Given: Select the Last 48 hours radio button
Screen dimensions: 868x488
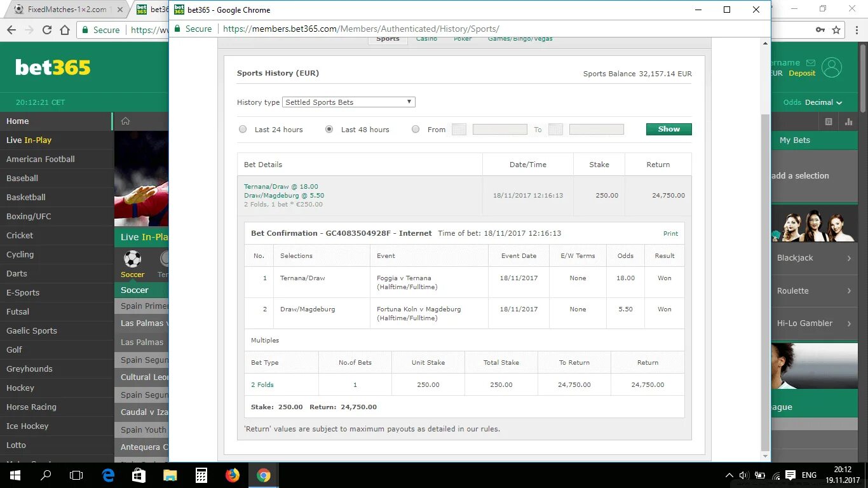Looking at the screenshot, I should (x=329, y=130).
